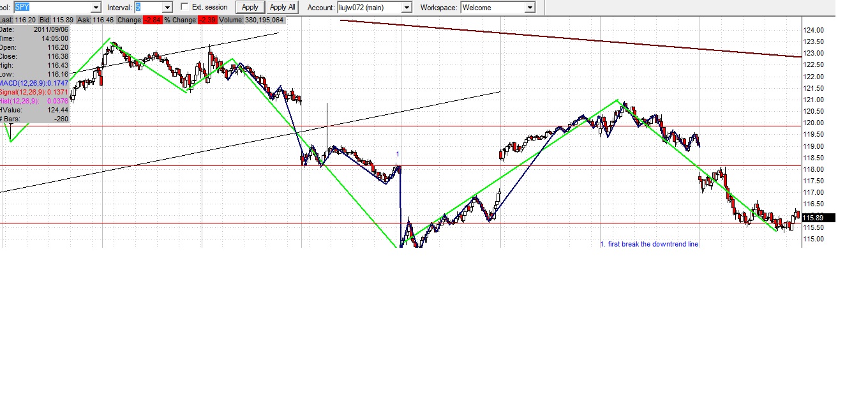868x417 pixels.
Task: Click the Close 116.38 row
Action: 34,56
